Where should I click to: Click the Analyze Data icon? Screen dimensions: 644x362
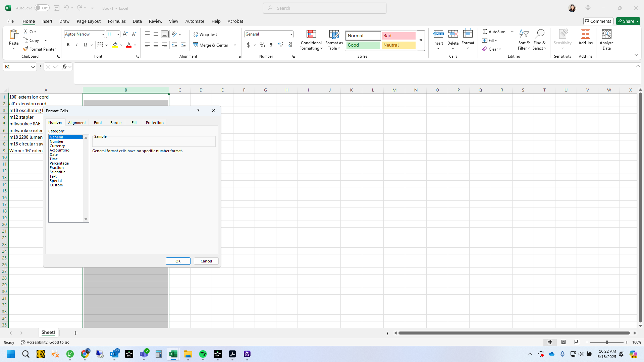coord(606,34)
